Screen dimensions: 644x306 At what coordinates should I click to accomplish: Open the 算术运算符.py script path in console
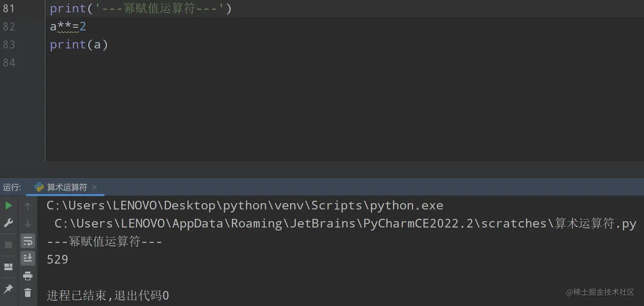(x=595, y=224)
